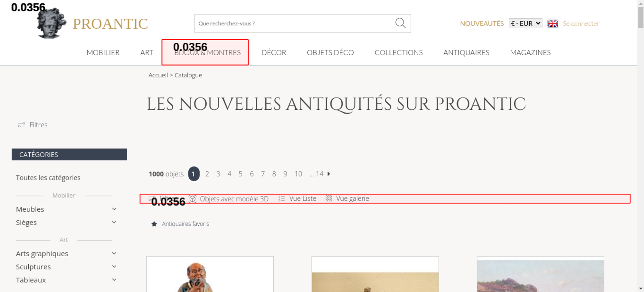Expand the Tableaux category chevron

tap(114, 280)
